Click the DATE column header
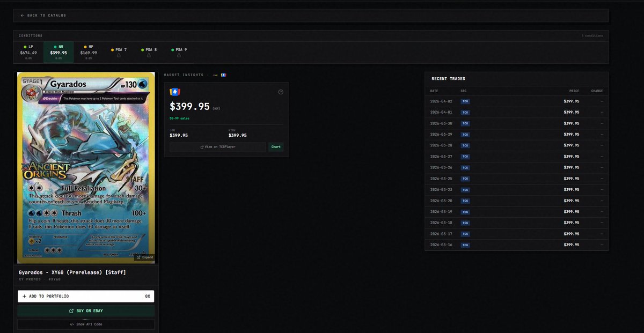 (434, 91)
